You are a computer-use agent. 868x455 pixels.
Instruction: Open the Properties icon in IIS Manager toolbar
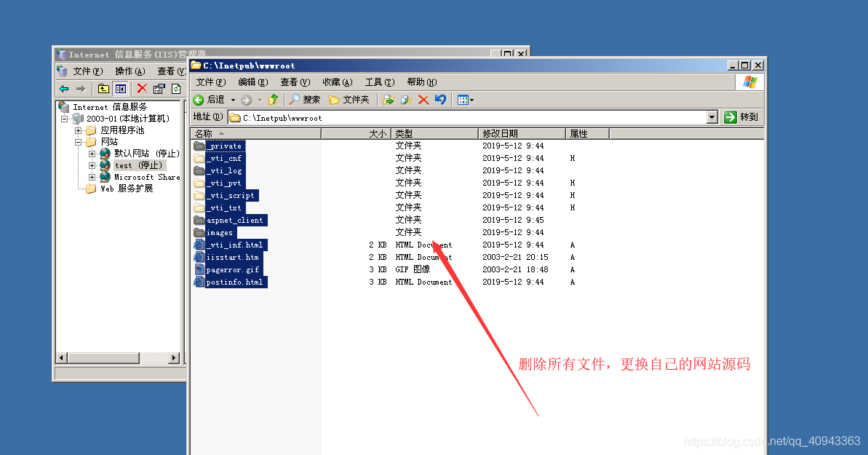click(159, 89)
